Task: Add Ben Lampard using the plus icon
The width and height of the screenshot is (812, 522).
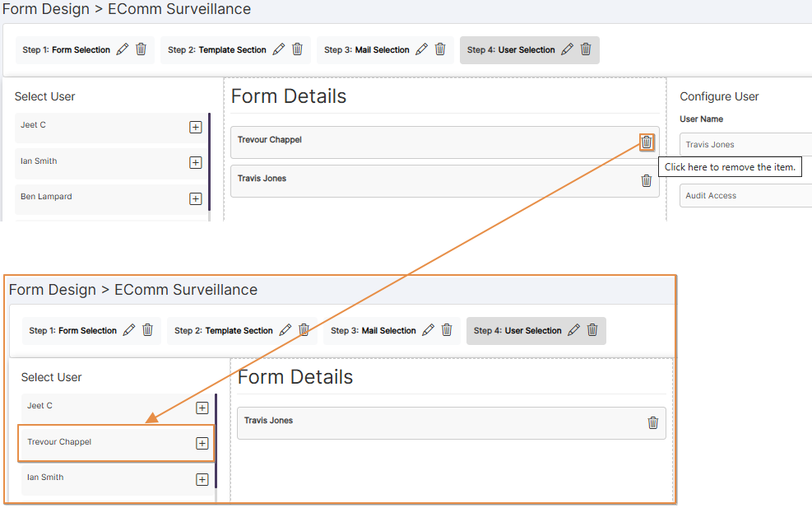Action: (x=195, y=198)
